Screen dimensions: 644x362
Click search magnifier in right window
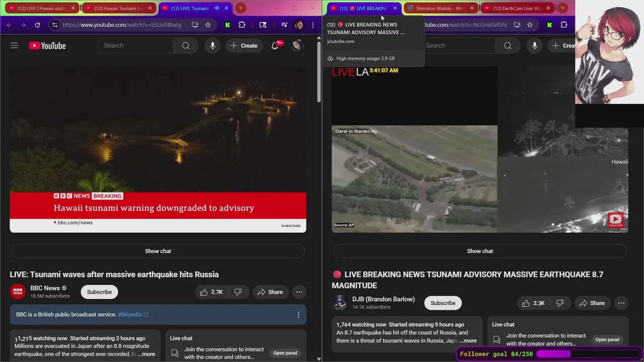(x=508, y=46)
